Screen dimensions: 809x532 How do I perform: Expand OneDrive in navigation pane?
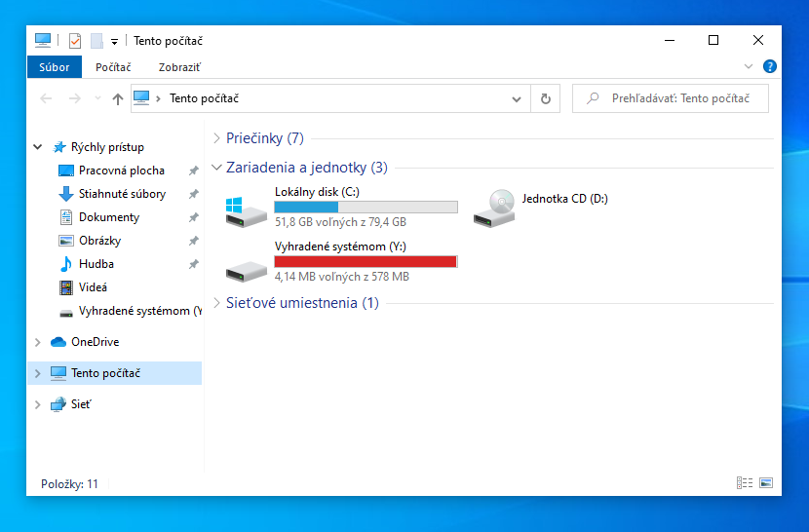(38, 342)
